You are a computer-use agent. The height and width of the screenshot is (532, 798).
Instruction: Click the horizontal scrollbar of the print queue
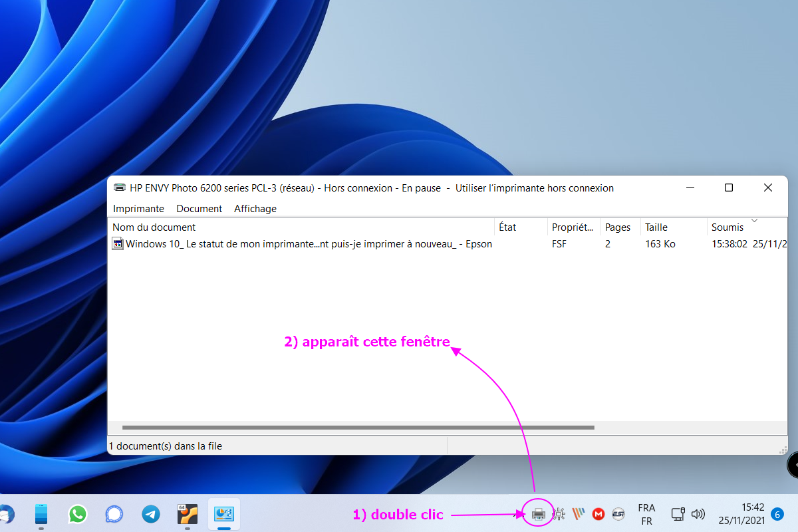click(358, 428)
